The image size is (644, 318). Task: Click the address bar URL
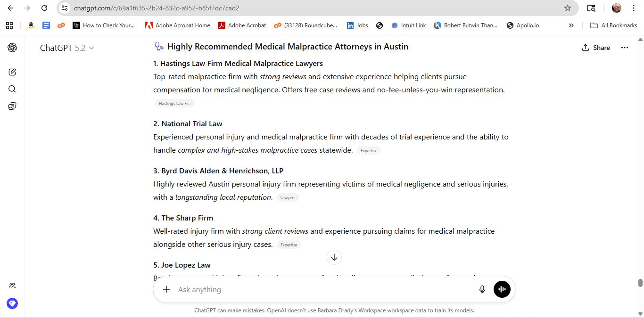[x=157, y=8]
